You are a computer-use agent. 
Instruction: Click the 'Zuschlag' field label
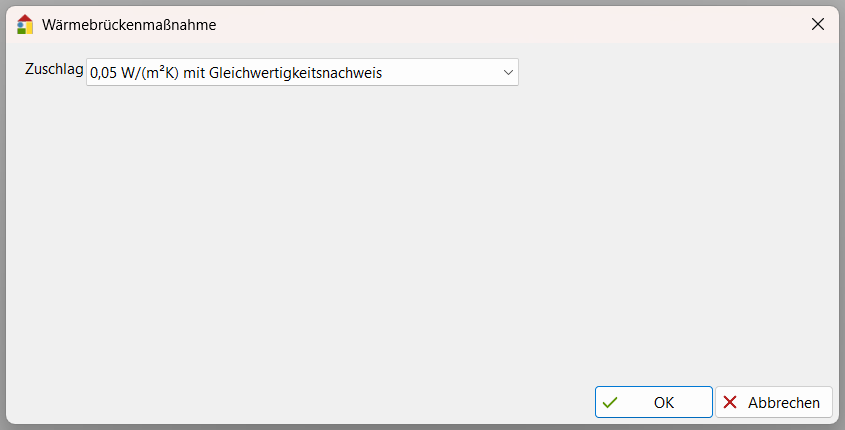(x=54, y=71)
